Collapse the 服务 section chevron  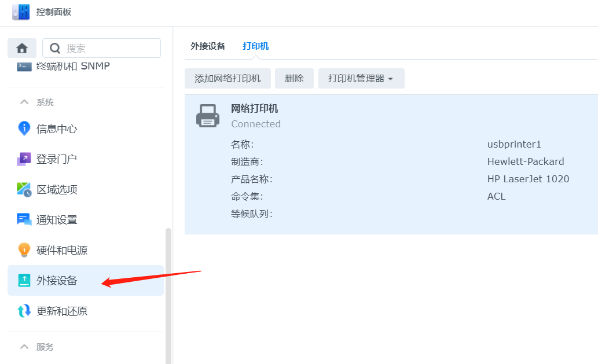point(24,347)
